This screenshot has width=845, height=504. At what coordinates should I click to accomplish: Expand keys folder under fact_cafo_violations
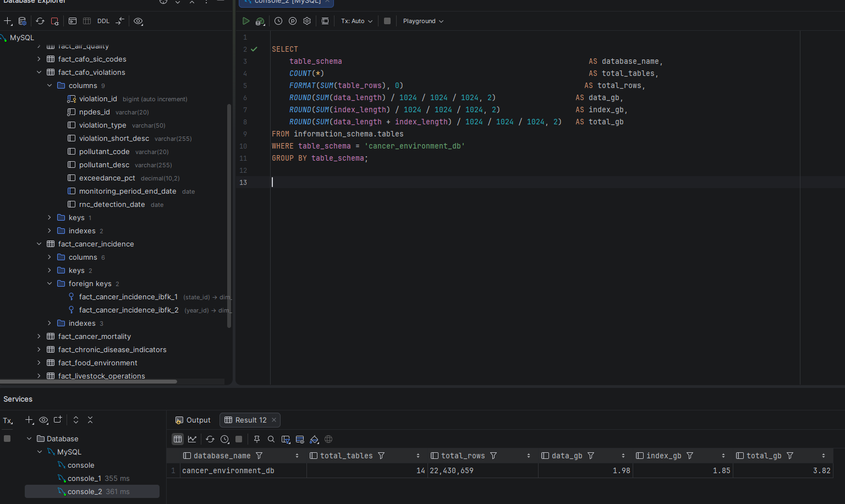point(49,217)
